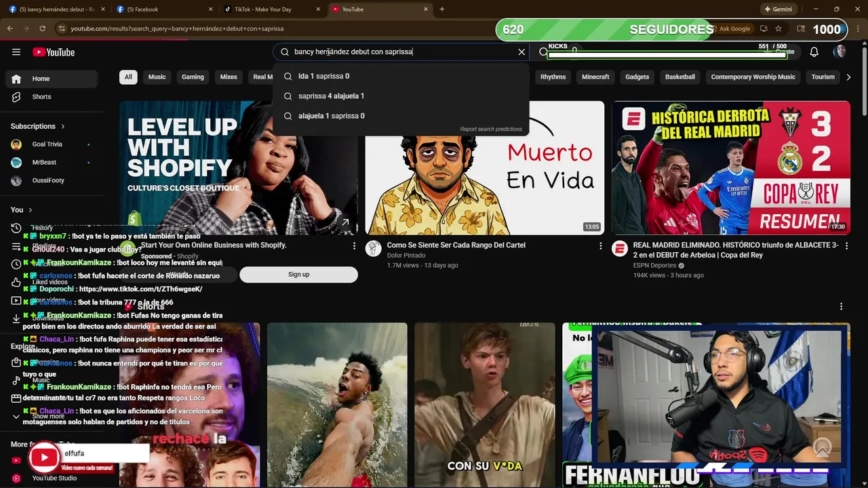The height and width of the screenshot is (488, 868).
Task: Open the 'Muerto En Vida' video thumbnail
Action: (485, 167)
